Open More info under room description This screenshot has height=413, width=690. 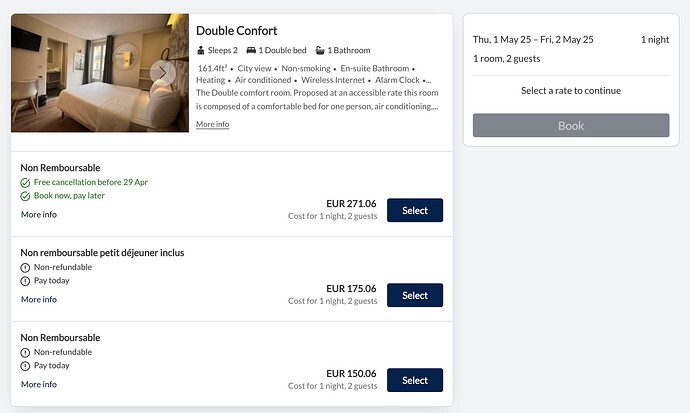tap(212, 124)
